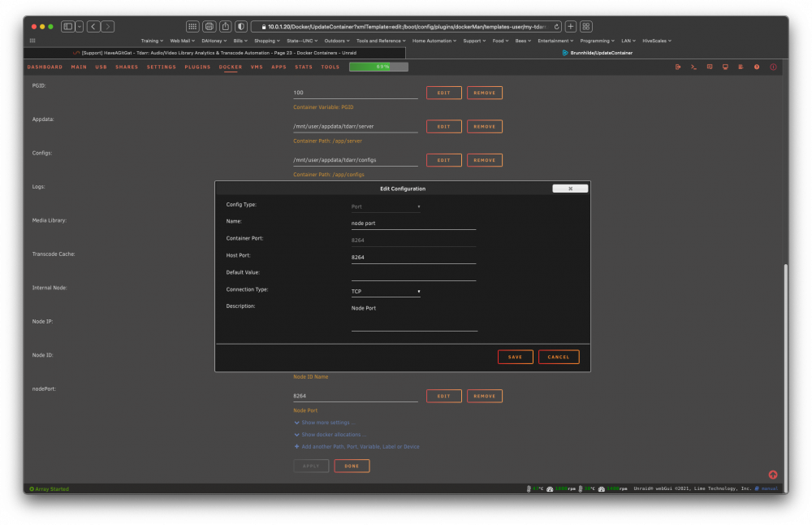
Task: Open the sidebar dropdown arrow in Safari
Action: coord(80,27)
